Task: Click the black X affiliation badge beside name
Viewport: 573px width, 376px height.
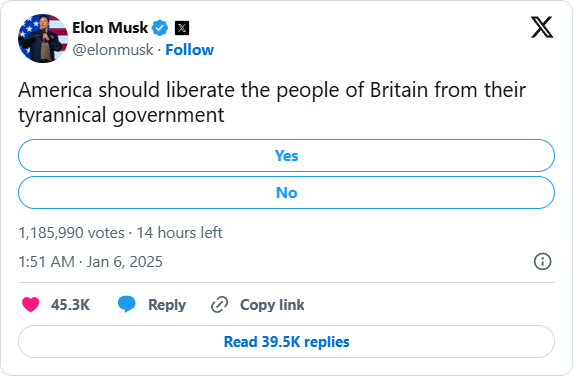Action: pyautogui.click(x=182, y=28)
